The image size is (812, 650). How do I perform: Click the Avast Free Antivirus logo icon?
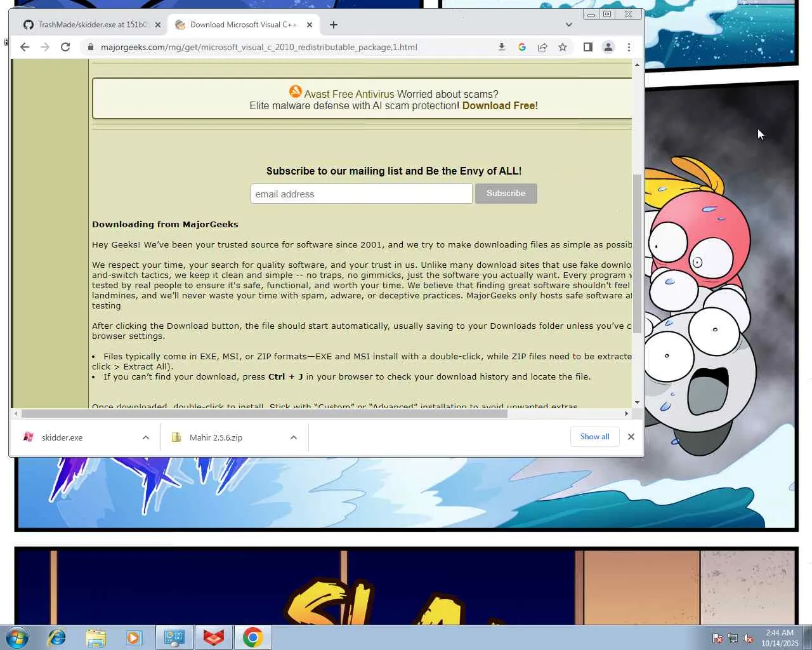(296, 92)
